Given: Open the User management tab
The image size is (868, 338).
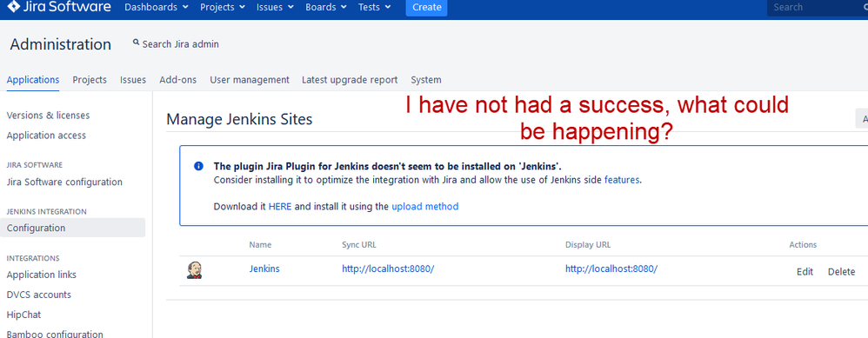Looking at the screenshot, I should point(249,80).
